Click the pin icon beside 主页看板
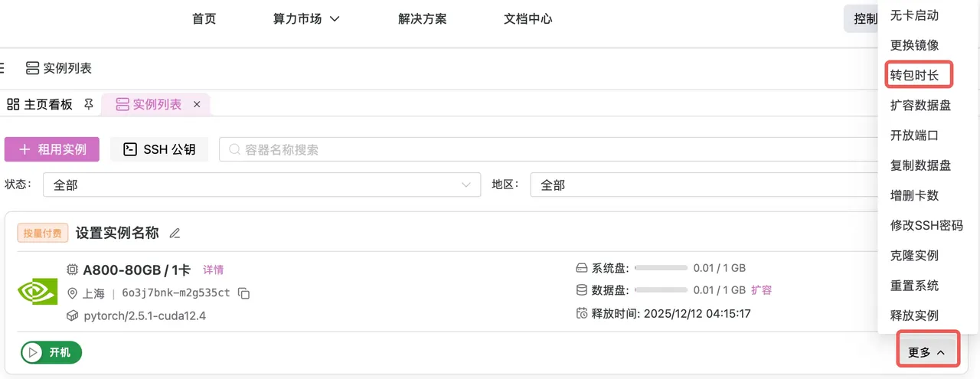The width and height of the screenshot is (980, 379). 89,104
